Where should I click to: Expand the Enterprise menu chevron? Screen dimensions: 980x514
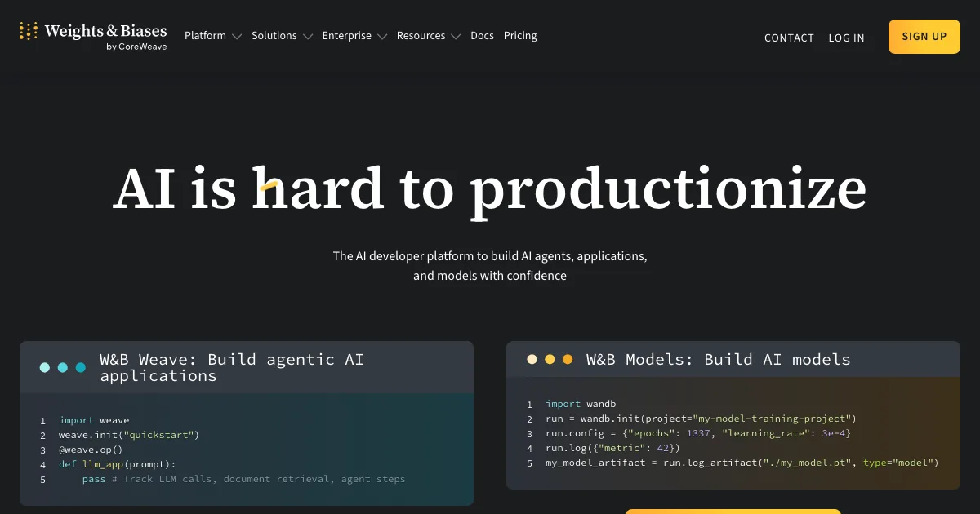click(382, 37)
